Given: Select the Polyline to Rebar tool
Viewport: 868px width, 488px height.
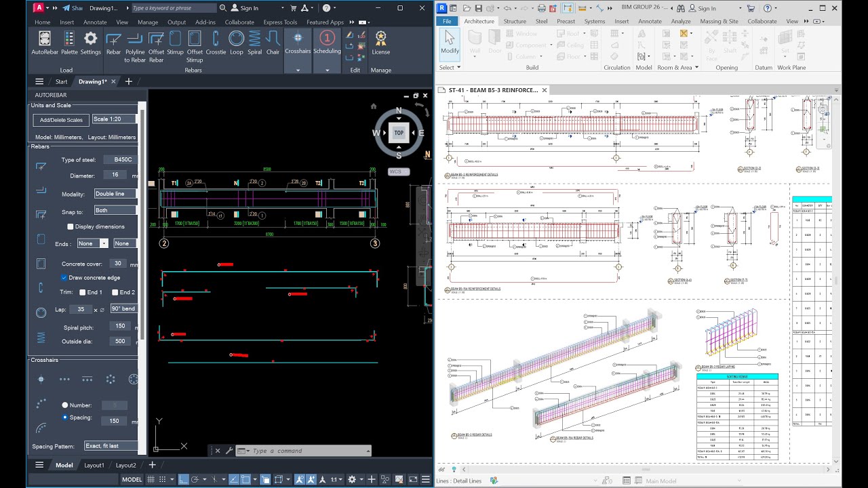Looking at the screenshot, I should tap(135, 47).
